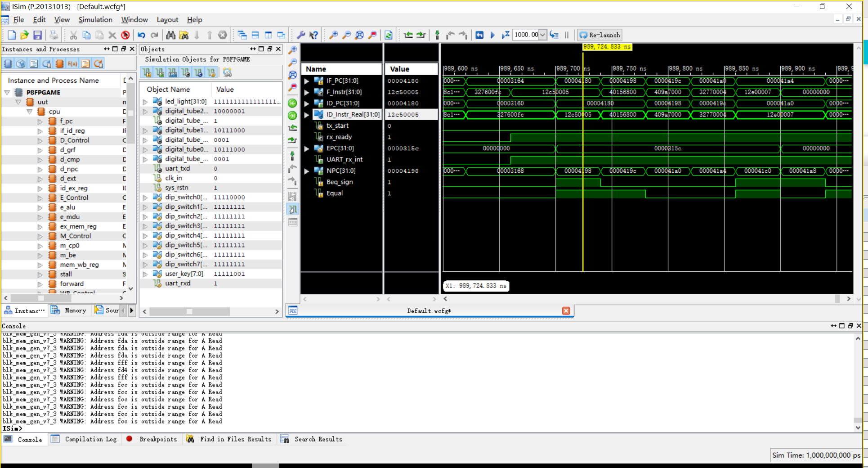
Task: Switch to the Memory tab
Action: point(69,310)
